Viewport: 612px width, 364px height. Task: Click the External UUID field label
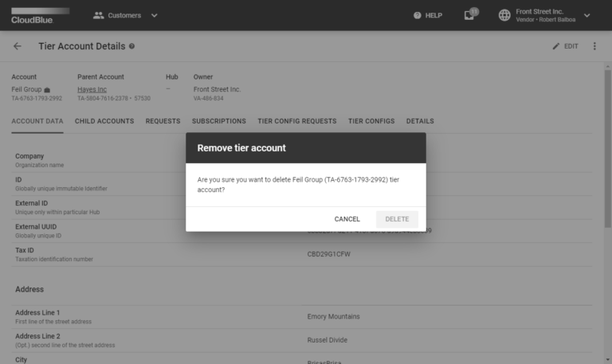tap(36, 227)
